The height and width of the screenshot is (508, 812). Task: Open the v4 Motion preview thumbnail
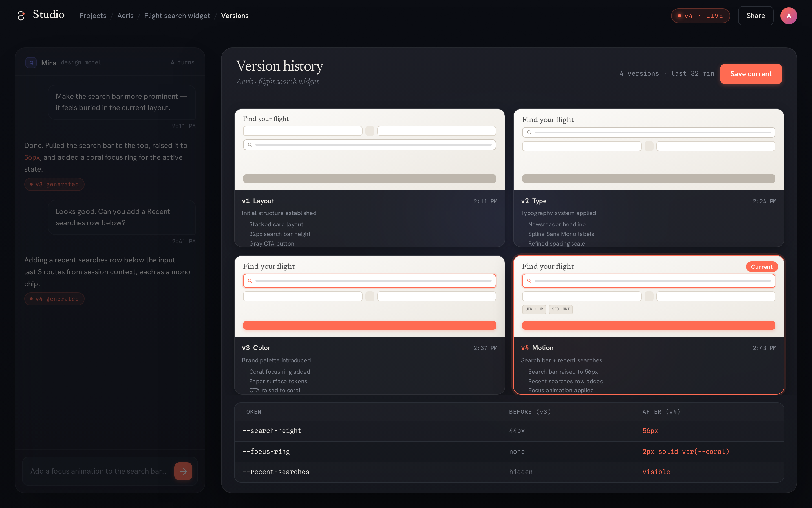648,296
